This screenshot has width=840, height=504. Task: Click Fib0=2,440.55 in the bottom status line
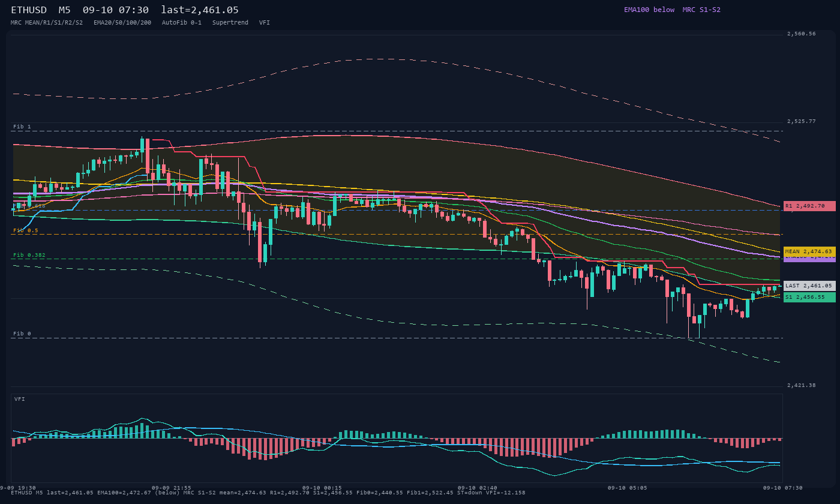[380, 493]
